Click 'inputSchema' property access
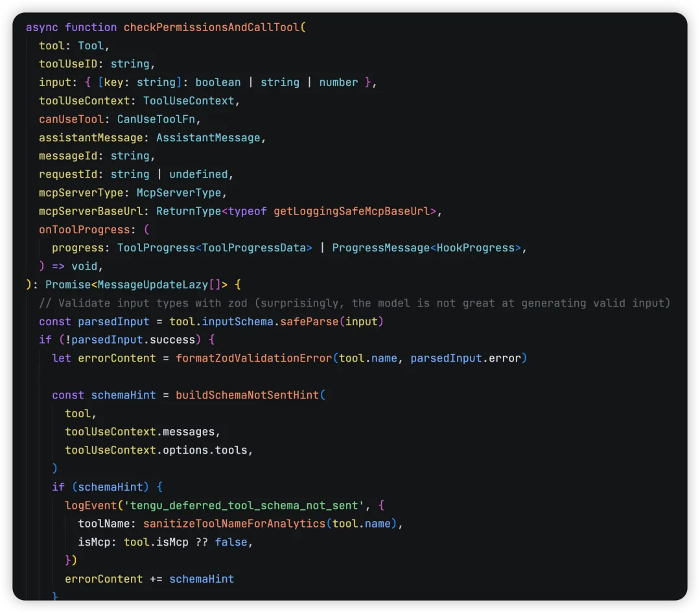Viewport: 700px width, 613px height. [237, 321]
